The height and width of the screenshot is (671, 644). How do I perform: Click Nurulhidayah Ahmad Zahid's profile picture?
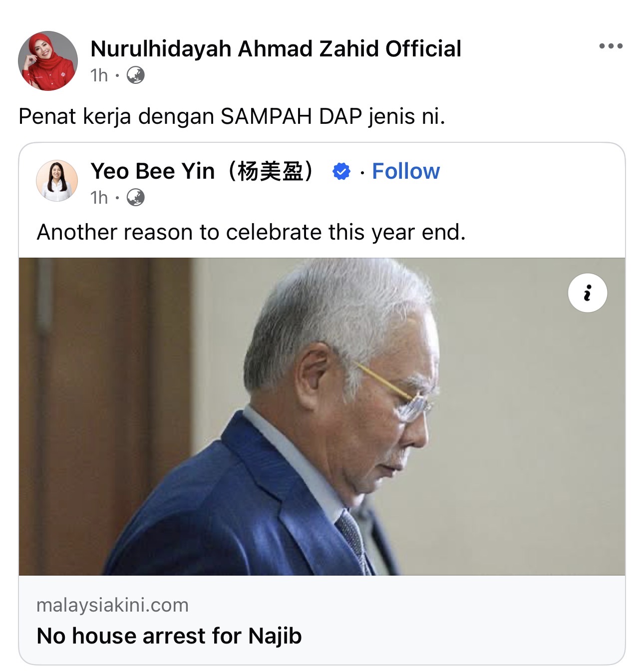pyautogui.click(x=48, y=61)
